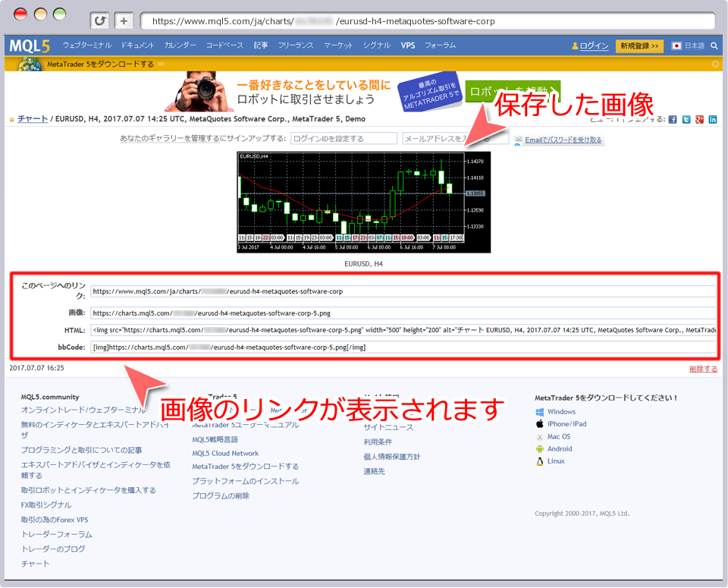Screen dimensions: 728x588
Task: Share chart on LinkedIn
Action: pos(713,119)
